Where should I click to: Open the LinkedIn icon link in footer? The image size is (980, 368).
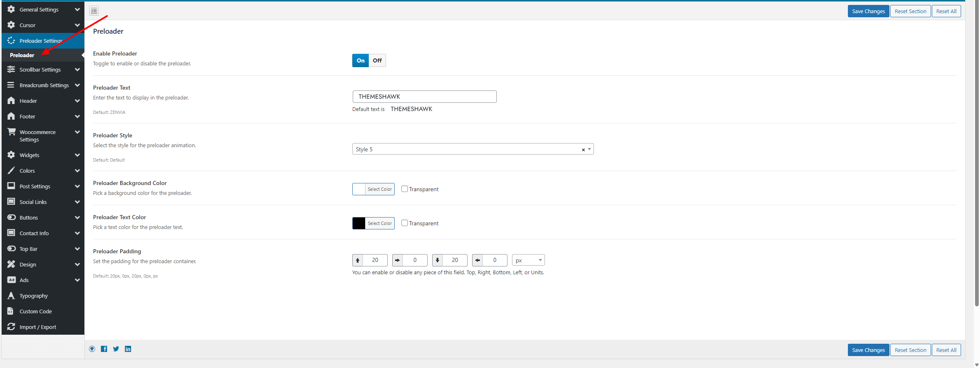[128, 349]
